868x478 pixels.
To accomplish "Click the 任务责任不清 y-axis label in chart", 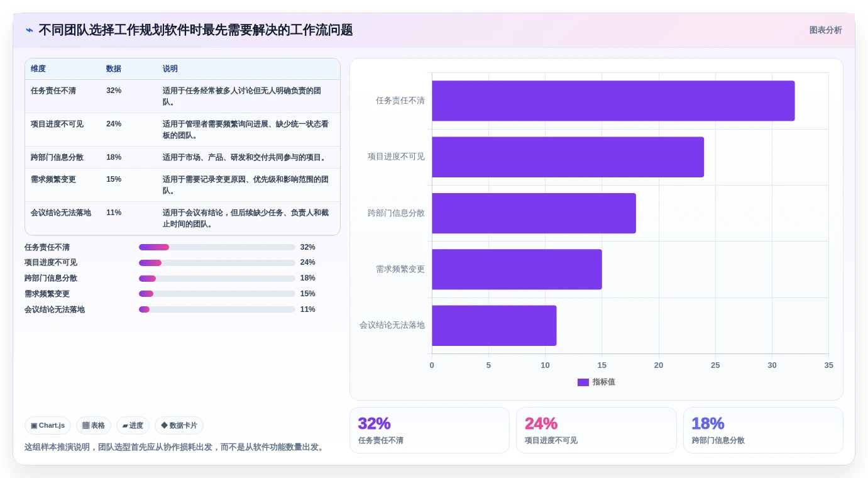I will tap(400, 101).
